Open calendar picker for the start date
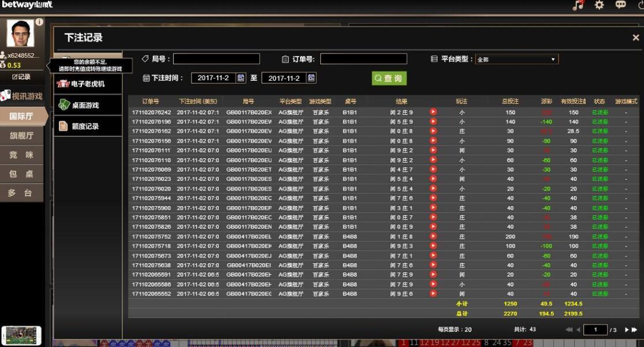 click(241, 78)
